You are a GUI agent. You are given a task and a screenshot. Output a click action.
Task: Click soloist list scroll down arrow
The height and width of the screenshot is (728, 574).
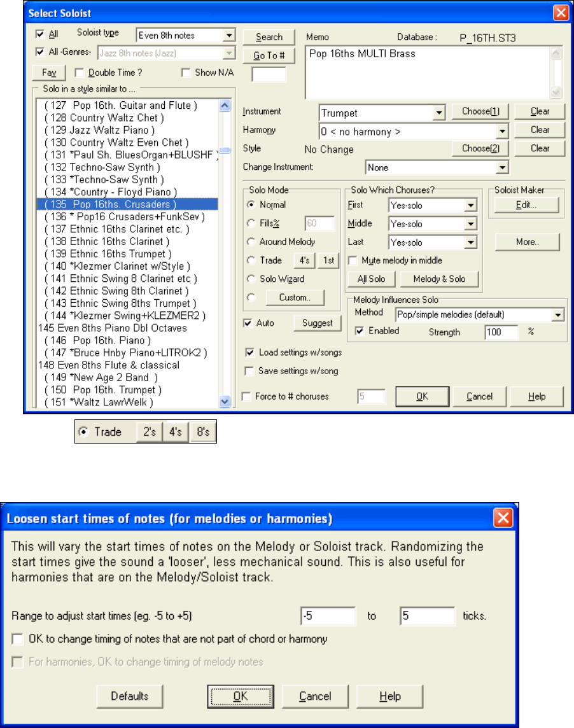[224, 402]
